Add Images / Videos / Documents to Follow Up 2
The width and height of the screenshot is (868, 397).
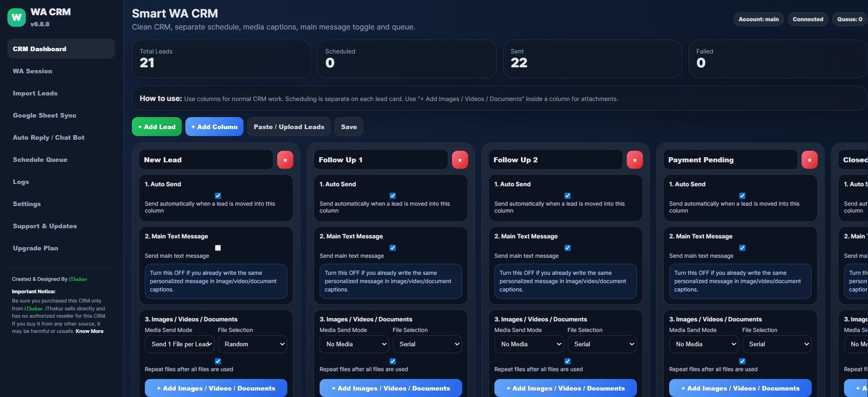tap(565, 388)
